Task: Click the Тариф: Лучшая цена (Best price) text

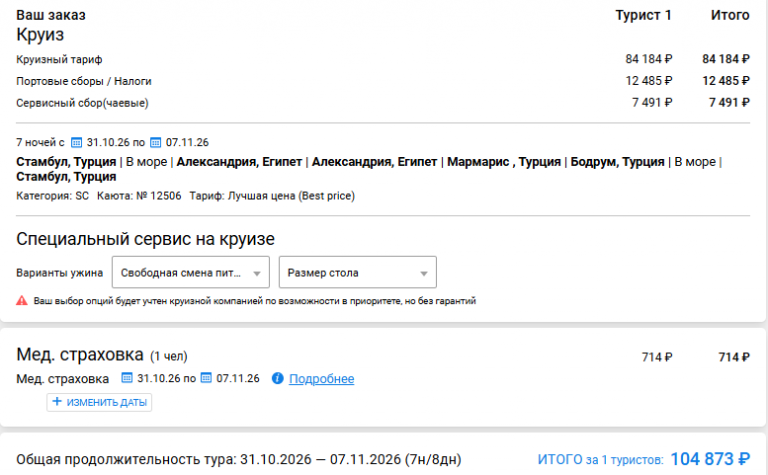Action: [x=272, y=196]
